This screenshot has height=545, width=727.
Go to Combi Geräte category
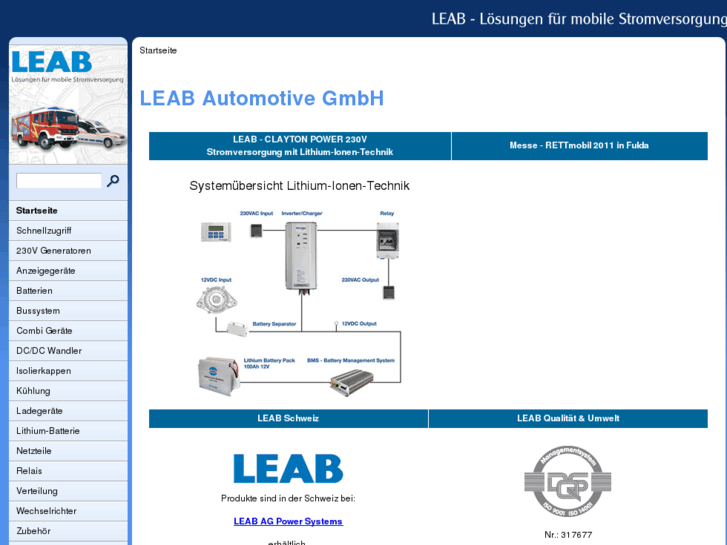[x=68, y=330]
